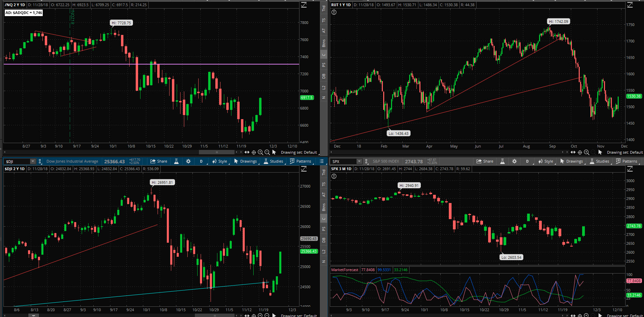644x317 pixels.
Task: Open the D timeframe dropdown in SPX toolbar
Action: pyautogui.click(x=528, y=161)
